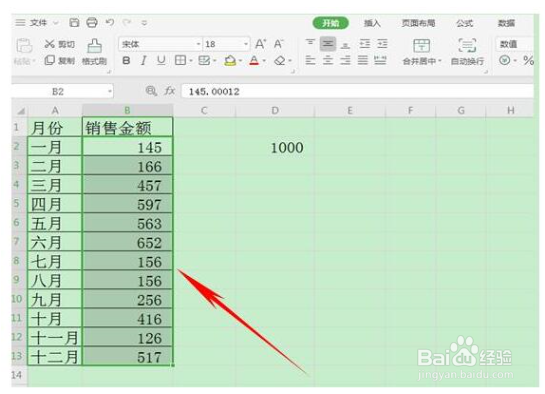Click the red font color A
The height and width of the screenshot is (394, 545).
tap(254, 61)
